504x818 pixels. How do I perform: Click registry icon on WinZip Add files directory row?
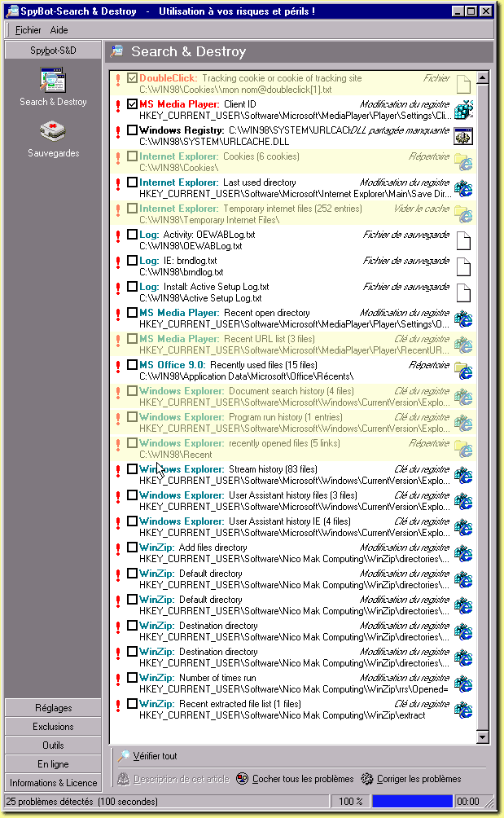[463, 553]
